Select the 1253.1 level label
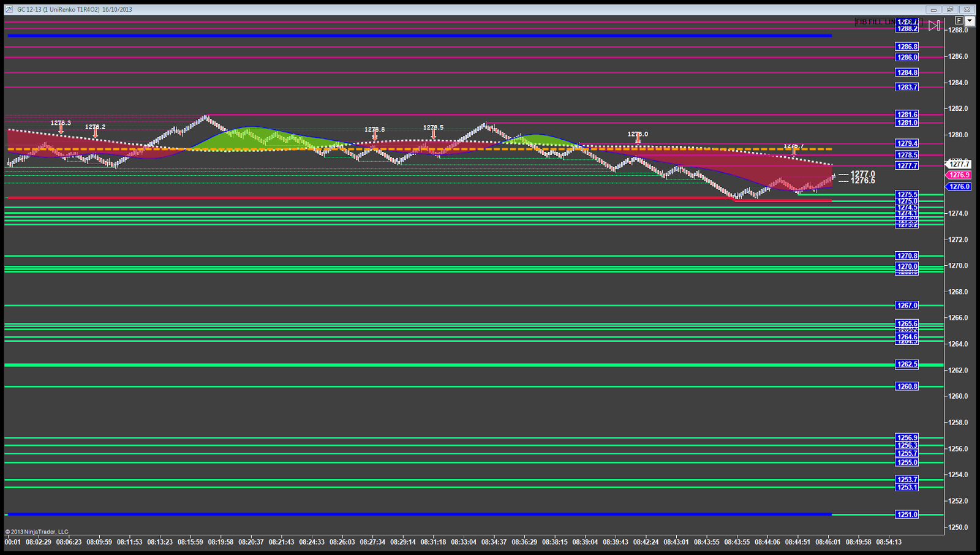 coord(907,487)
